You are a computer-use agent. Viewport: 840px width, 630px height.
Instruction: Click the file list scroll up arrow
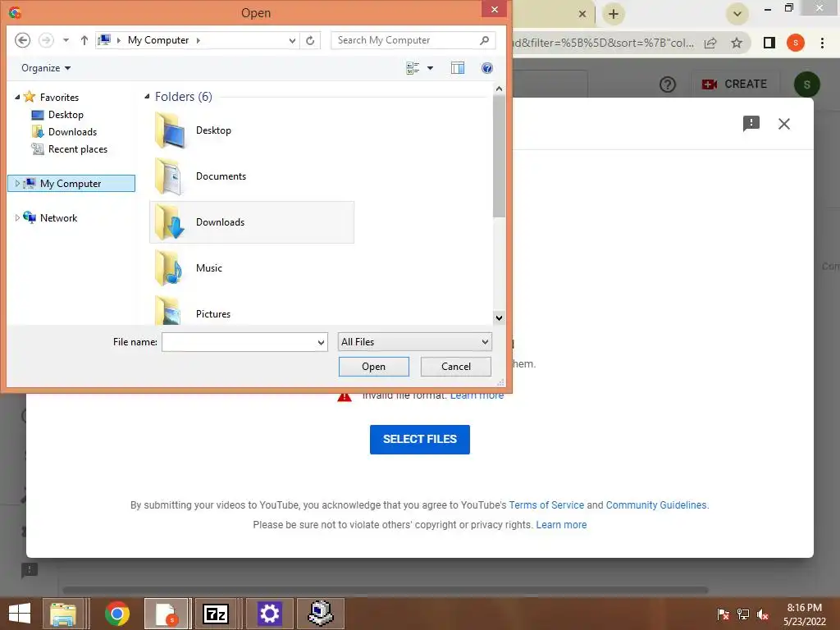(499, 89)
